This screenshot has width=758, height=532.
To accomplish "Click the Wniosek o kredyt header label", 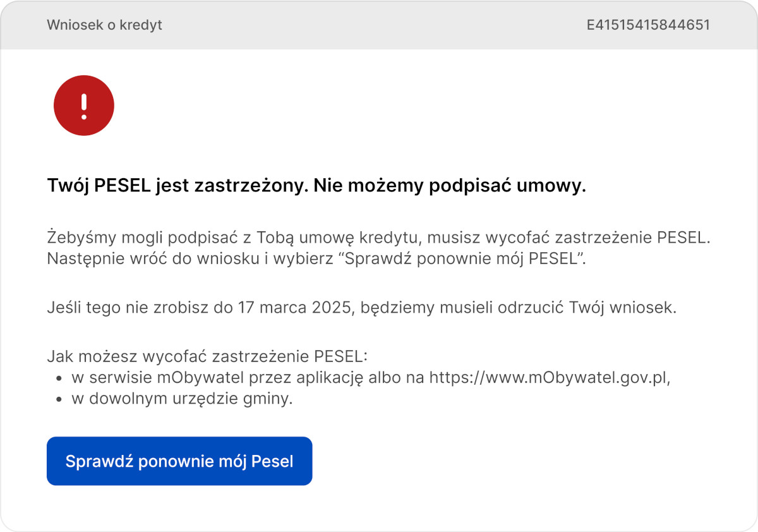I will point(104,25).
